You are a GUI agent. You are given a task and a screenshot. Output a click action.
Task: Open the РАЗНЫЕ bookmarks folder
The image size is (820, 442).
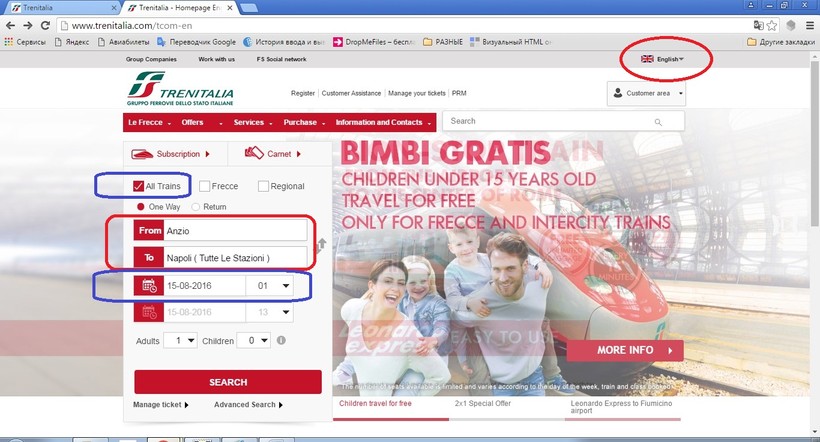point(443,42)
